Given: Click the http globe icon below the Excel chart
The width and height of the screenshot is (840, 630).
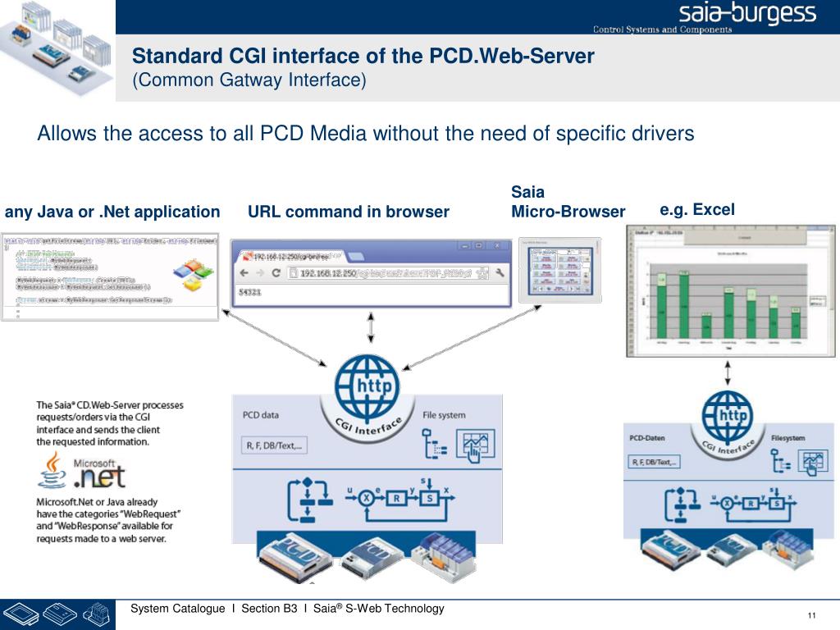Looking at the screenshot, I should tap(728, 417).
